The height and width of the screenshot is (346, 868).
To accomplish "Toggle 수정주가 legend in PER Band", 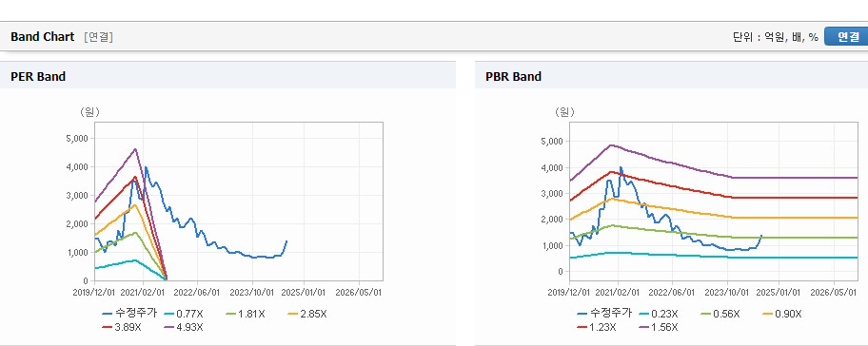I will tap(130, 314).
